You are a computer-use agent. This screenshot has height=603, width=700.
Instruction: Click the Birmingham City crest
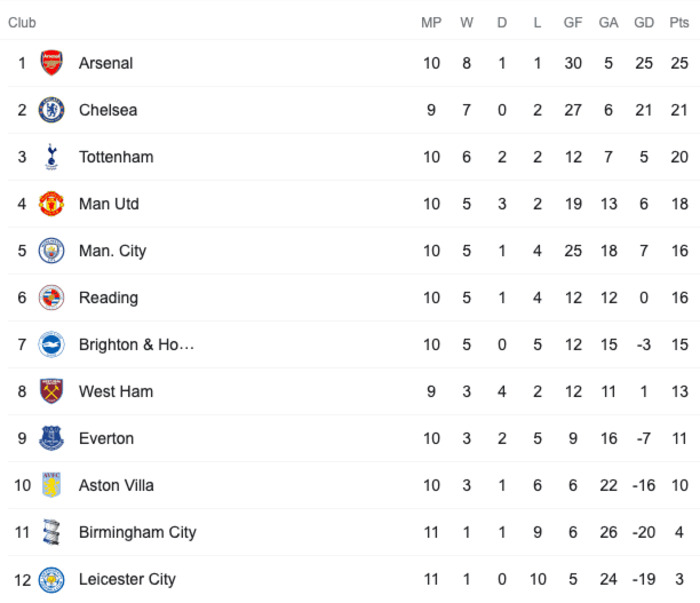pyautogui.click(x=51, y=532)
